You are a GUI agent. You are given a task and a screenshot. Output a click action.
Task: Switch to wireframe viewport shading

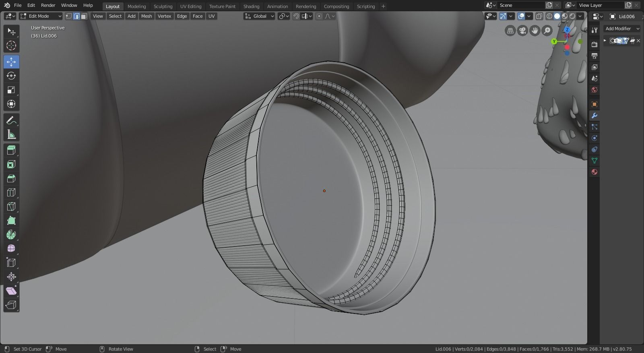(x=549, y=16)
